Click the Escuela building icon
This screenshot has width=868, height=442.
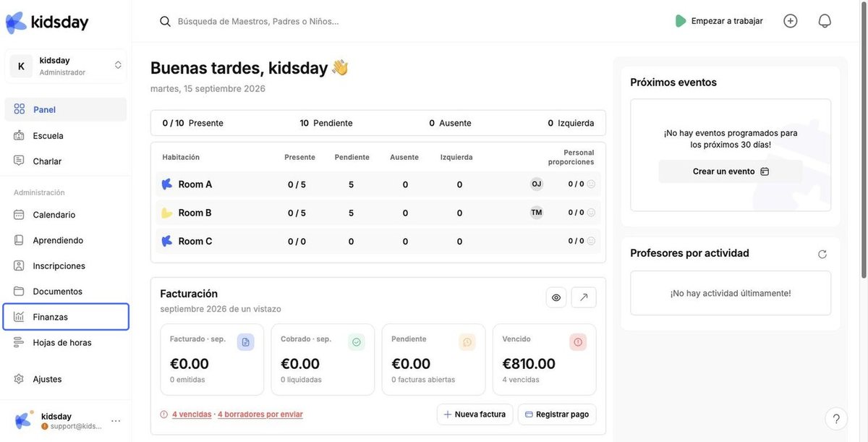click(19, 135)
